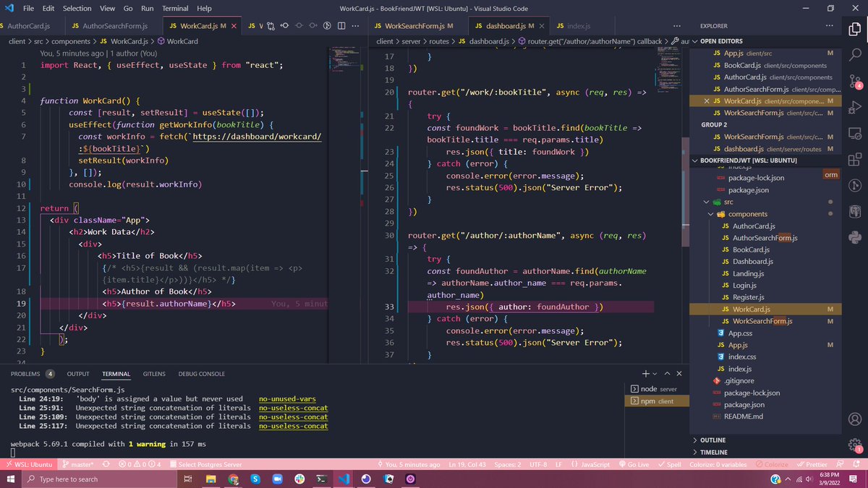Click the run code icon in left editor toolbar
The image size is (868, 488).
coord(327,26)
